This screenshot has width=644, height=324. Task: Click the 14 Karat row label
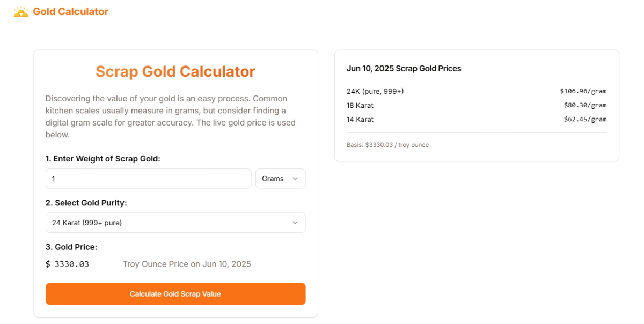[360, 119]
